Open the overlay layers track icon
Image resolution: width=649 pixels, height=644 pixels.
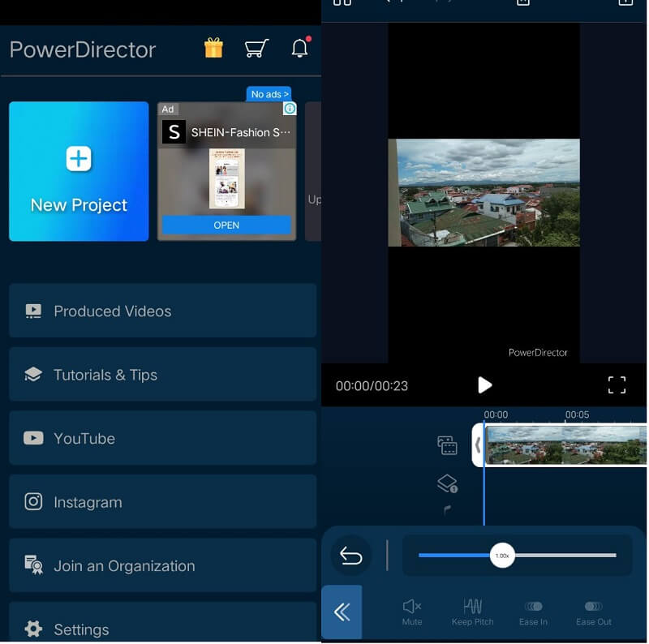tap(447, 484)
